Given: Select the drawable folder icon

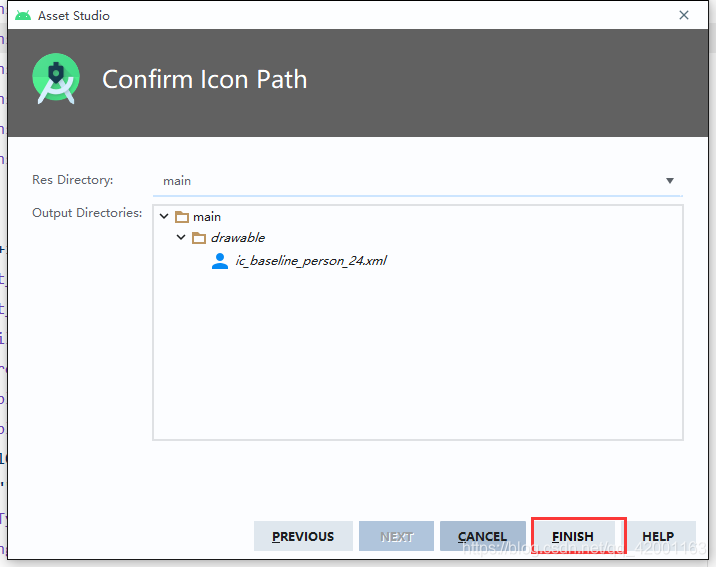Looking at the screenshot, I should (x=199, y=238).
